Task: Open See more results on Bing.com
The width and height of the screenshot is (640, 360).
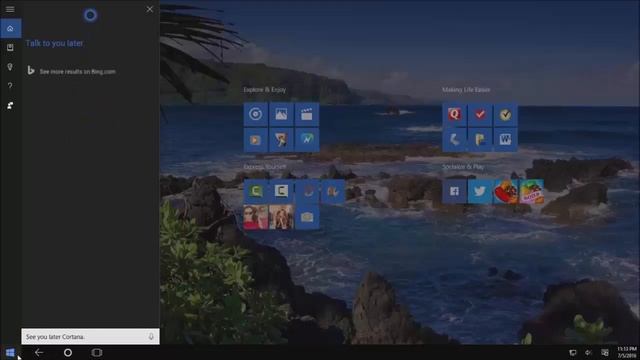Action: click(x=78, y=71)
